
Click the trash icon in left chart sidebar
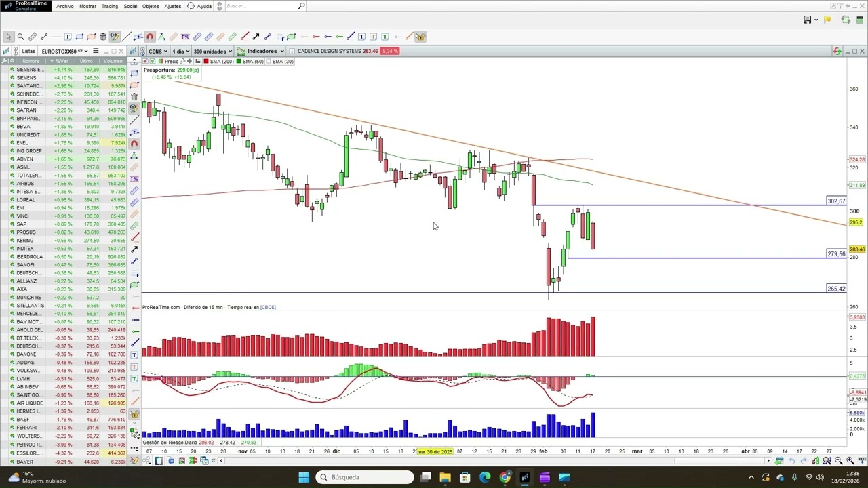pyautogui.click(x=134, y=96)
